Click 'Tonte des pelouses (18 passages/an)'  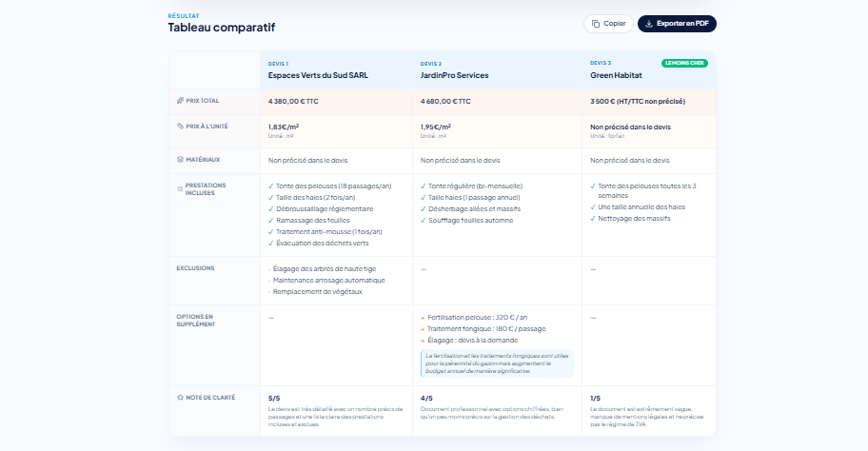333,186
